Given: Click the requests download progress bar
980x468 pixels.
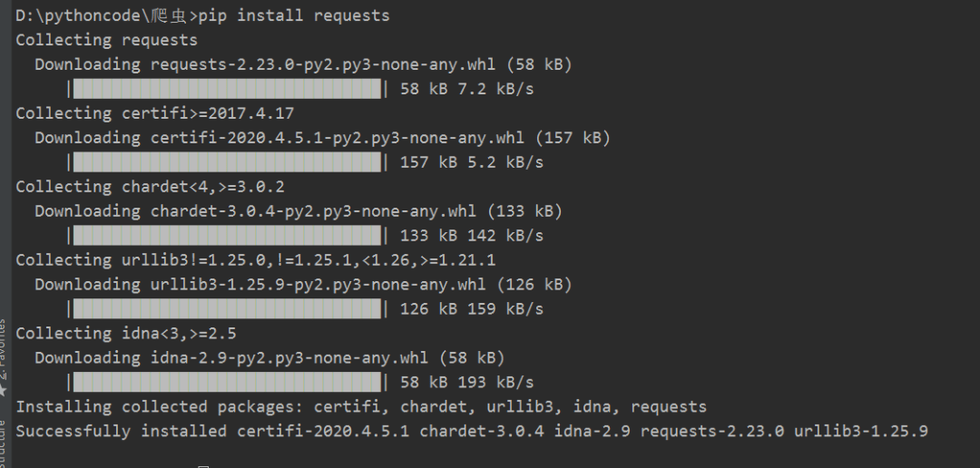Looking at the screenshot, I should tap(227, 89).
